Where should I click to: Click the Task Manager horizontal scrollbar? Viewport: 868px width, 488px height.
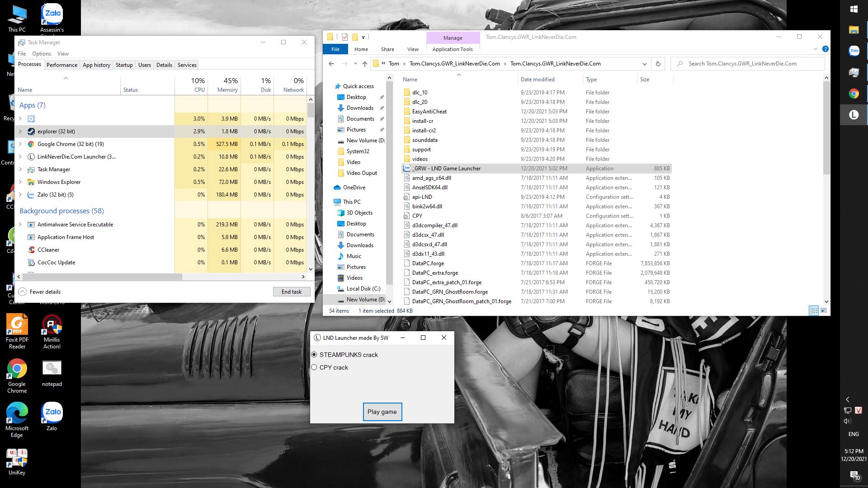(x=102, y=277)
